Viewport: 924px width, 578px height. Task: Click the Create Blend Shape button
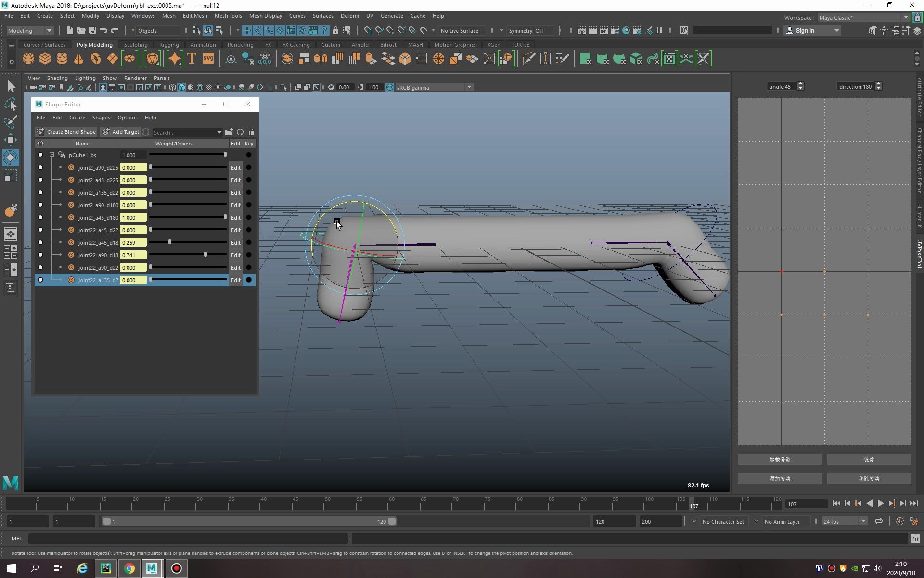(x=66, y=132)
